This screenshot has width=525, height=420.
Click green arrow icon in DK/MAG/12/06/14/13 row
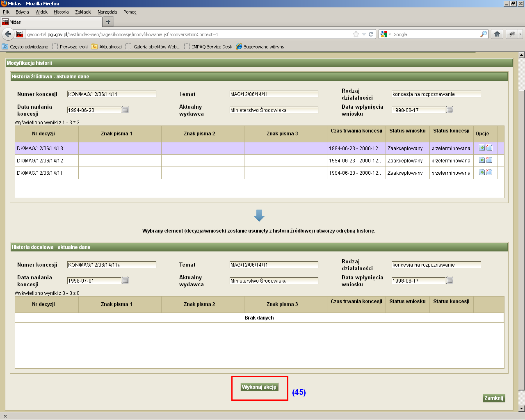(x=482, y=148)
